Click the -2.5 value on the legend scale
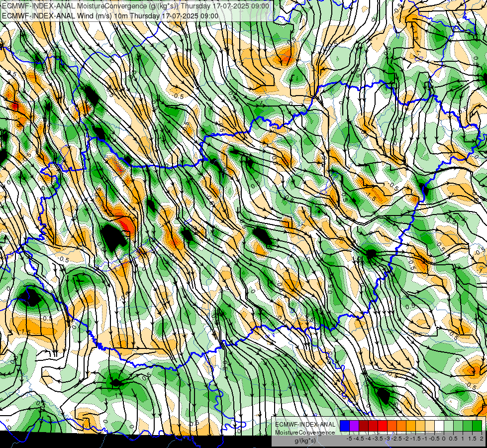487x448 pixels. pyautogui.click(x=397, y=439)
